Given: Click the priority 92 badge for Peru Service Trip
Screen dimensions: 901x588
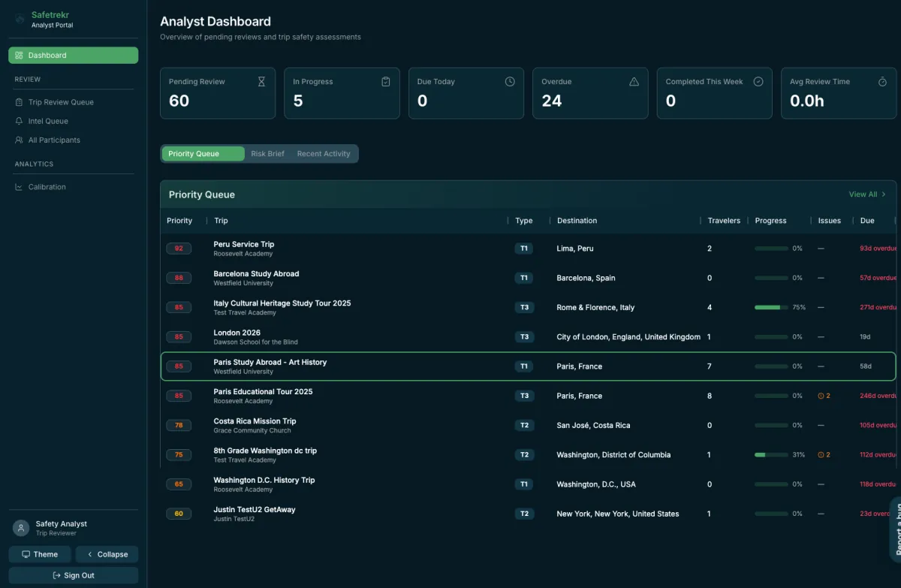Looking at the screenshot, I should click(x=179, y=249).
